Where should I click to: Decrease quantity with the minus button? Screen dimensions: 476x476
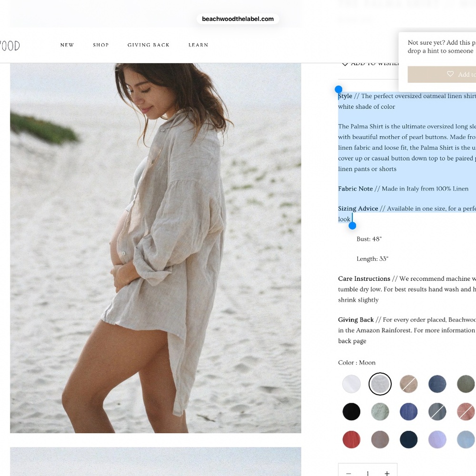(x=348, y=473)
